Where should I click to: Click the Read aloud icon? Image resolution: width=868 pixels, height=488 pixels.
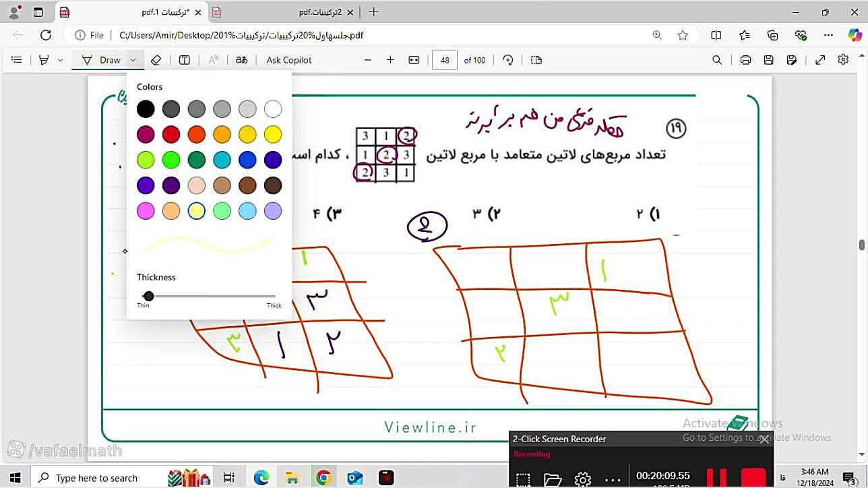[213, 60]
